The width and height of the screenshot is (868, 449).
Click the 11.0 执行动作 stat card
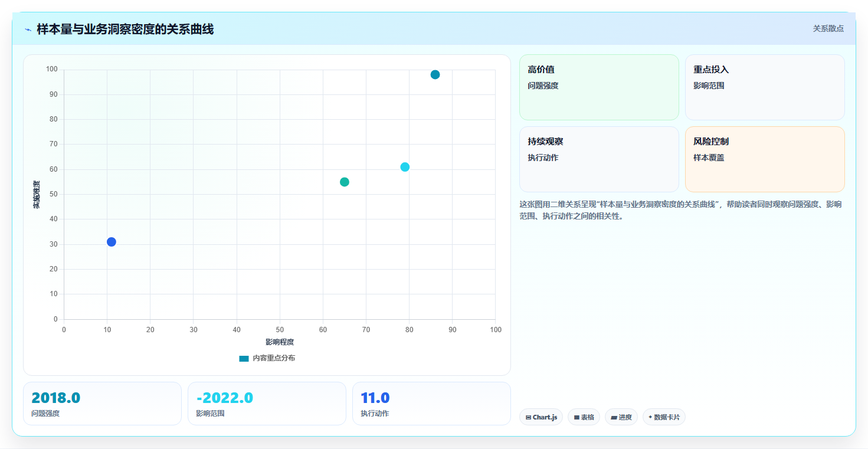431,404
